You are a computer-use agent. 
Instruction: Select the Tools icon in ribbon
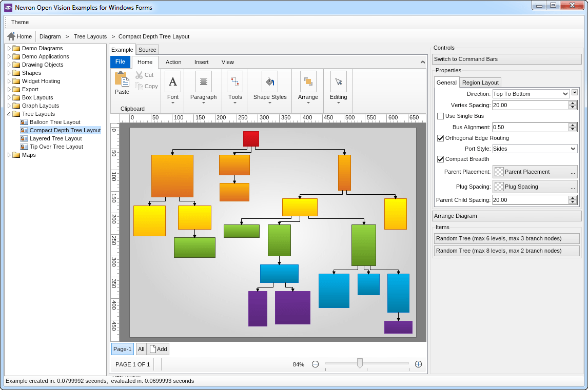pyautogui.click(x=235, y=81)
